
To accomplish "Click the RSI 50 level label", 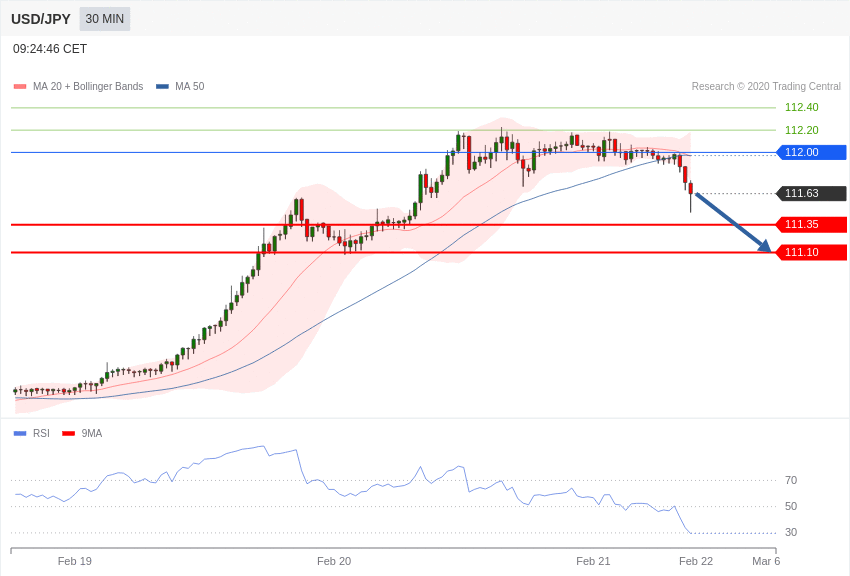I will tap(791, 506).
